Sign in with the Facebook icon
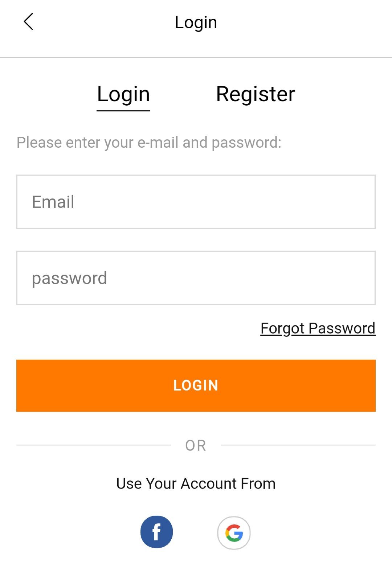 (x=156, y=532)
